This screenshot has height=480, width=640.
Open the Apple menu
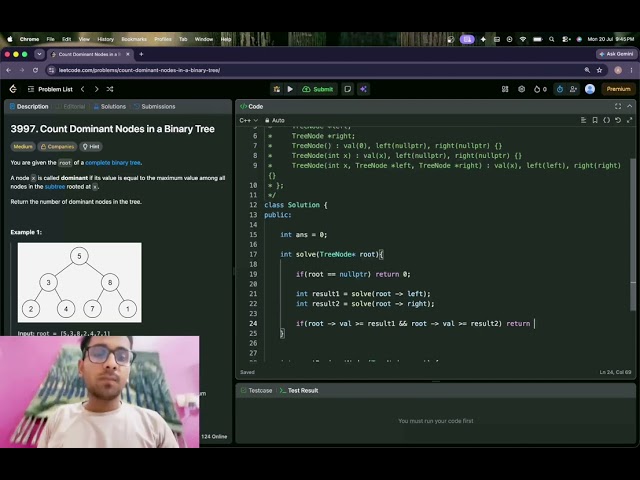[x=10, y=39]
